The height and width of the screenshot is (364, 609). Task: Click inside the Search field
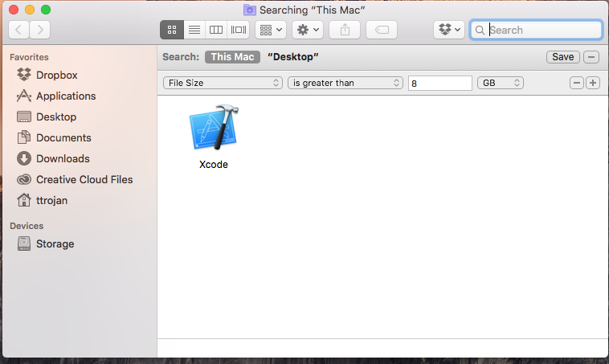click(x=536, y=30)
